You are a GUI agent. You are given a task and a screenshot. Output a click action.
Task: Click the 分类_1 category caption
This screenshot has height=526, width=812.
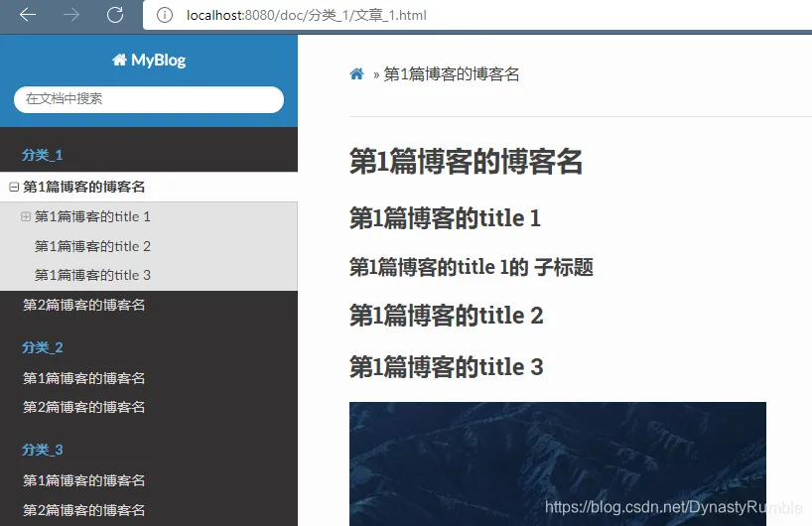43,155
